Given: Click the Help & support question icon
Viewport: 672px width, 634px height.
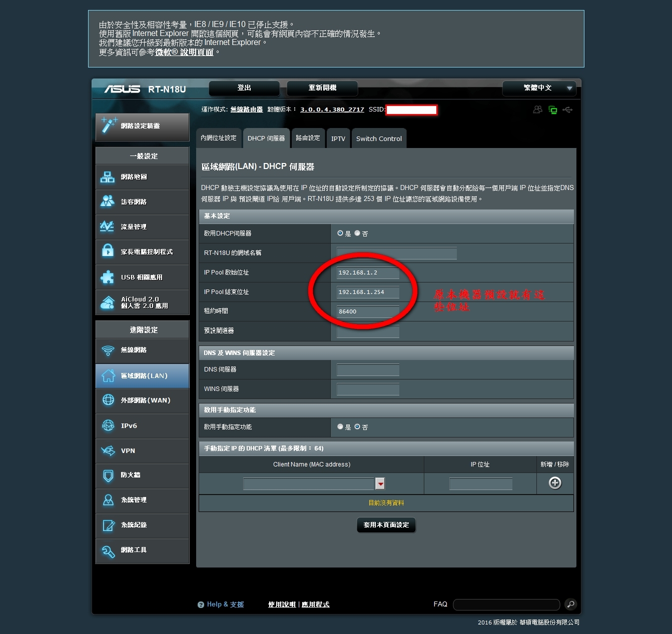Looking at the screenshot, I should [x=201, y=604].
